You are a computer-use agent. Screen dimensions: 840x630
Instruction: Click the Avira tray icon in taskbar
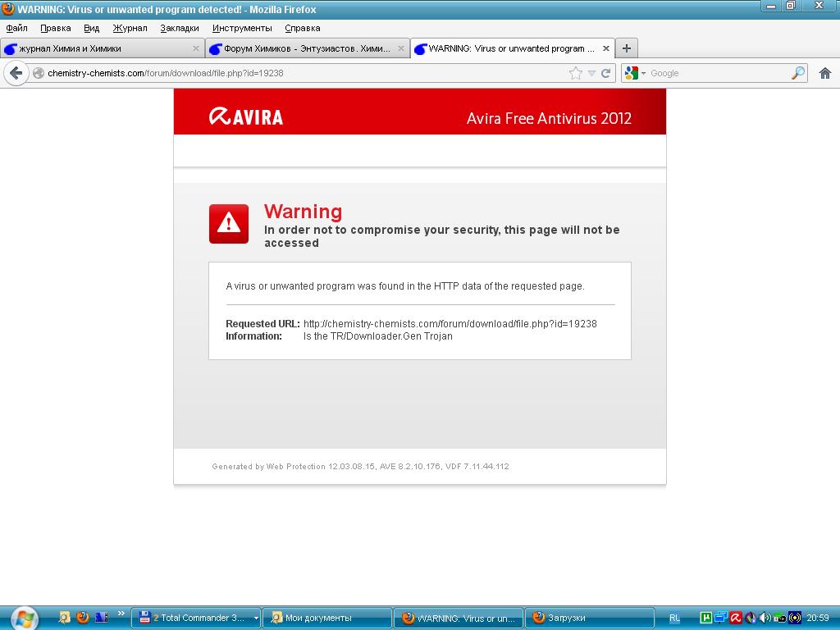tap(736, 618)
